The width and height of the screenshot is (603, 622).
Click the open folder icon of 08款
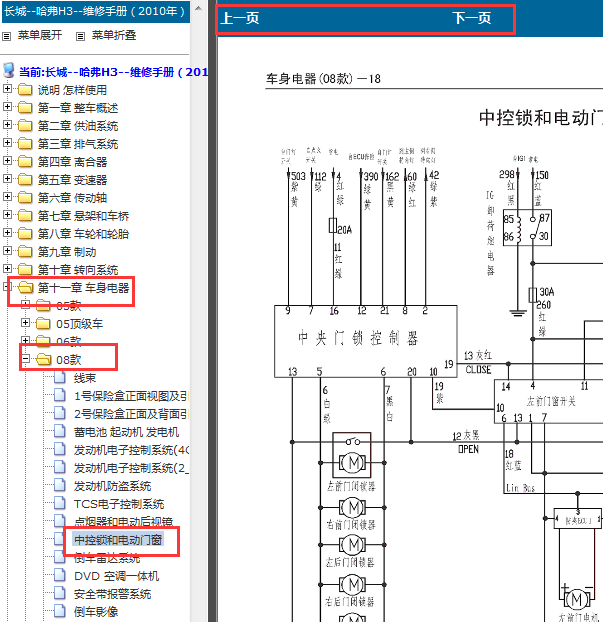44,359
